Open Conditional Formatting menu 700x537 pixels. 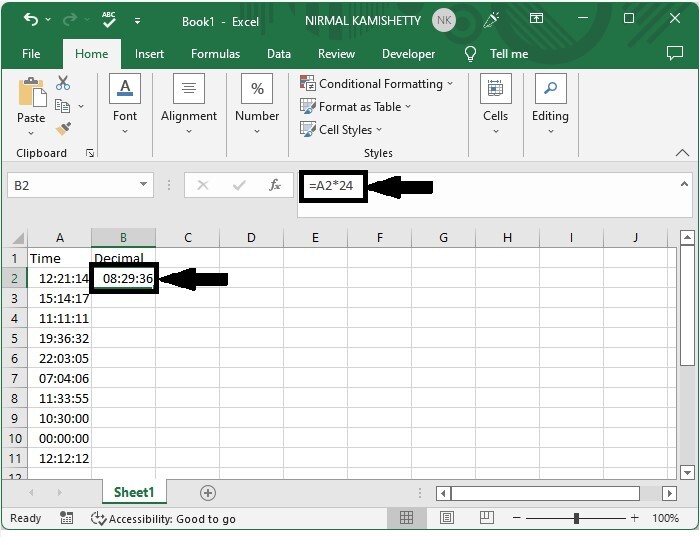click(376, 83)
